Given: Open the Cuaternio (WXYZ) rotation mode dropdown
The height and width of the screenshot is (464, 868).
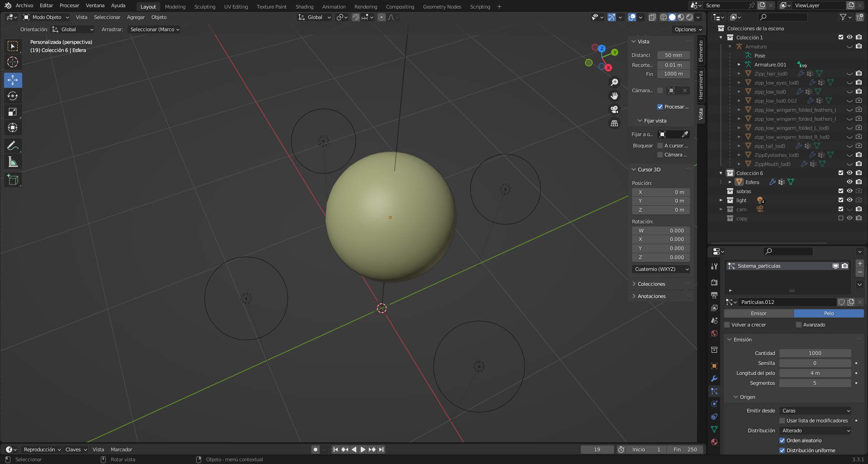Looking at the screenshot, I should pyautogui.click(x=661, y=269).
